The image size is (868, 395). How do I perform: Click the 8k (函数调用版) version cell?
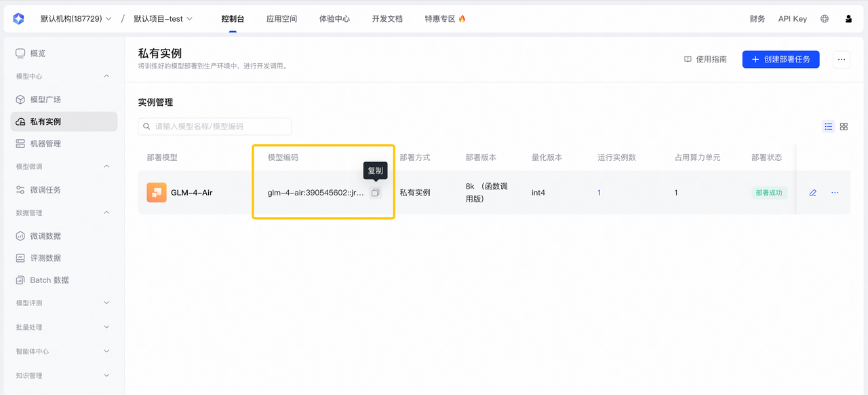point(487,193)
